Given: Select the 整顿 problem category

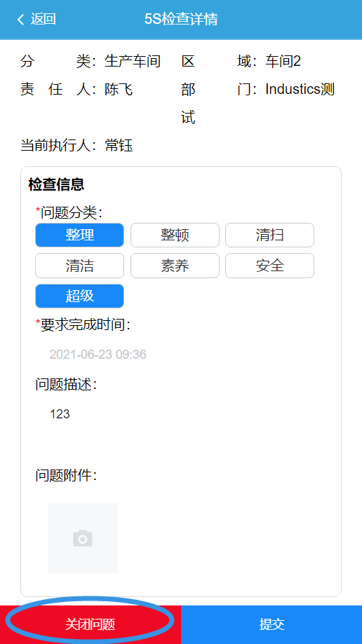Looking at the screenshot, I should click(x=175, y=235).
